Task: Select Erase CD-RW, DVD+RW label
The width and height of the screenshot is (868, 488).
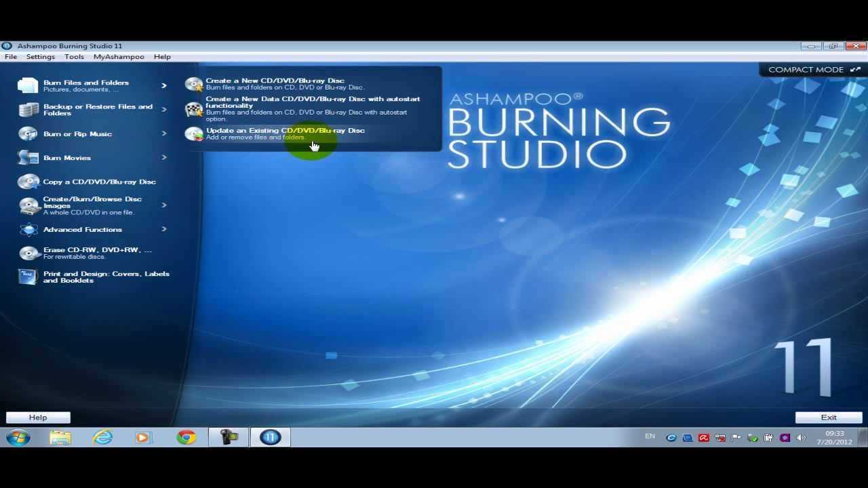Action: (x=98, y=250)
